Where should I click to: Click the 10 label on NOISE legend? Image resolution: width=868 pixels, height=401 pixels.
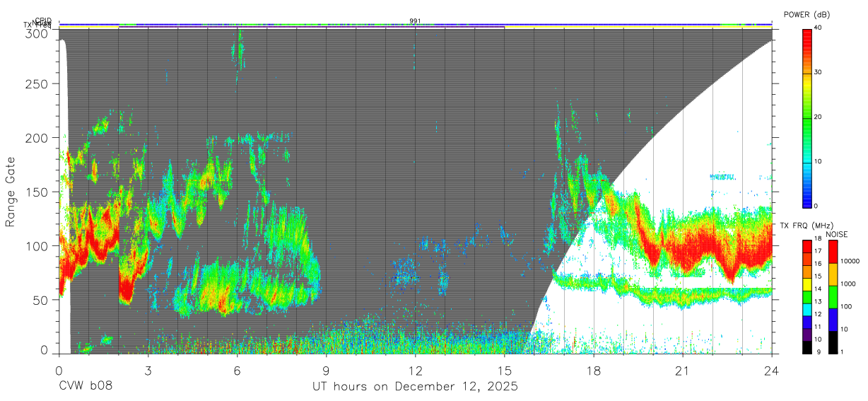coord(844,329)
